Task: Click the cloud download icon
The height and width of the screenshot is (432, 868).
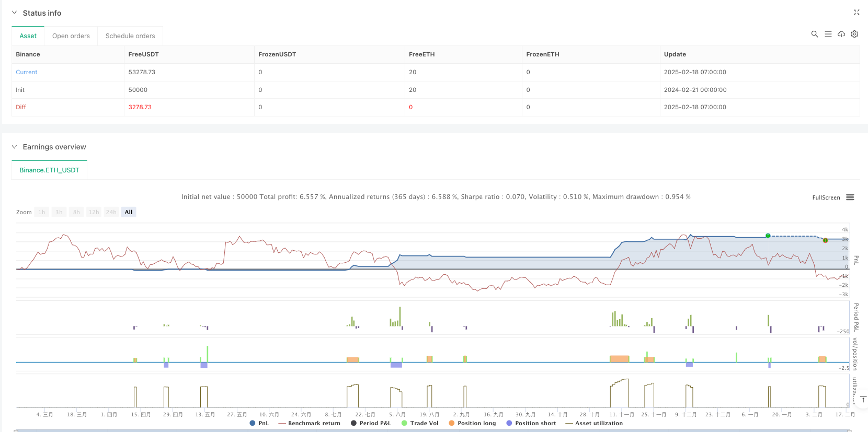Action: point(841,34)
